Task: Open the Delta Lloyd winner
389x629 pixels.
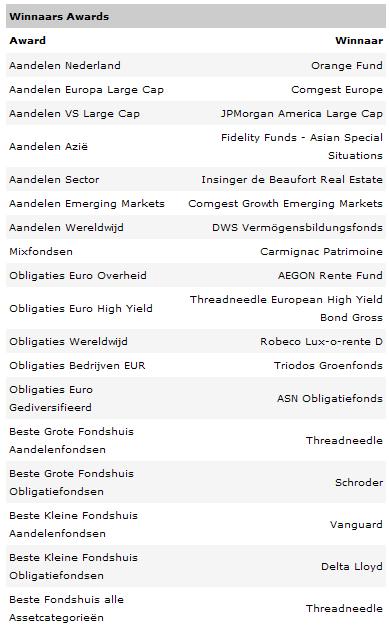Action: click(x=352, y=566)
